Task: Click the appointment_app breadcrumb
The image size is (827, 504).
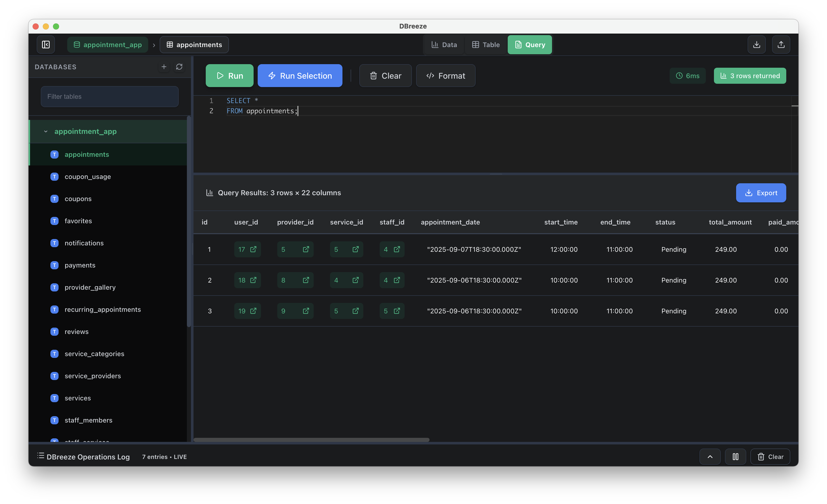Action: click(108, 45)
